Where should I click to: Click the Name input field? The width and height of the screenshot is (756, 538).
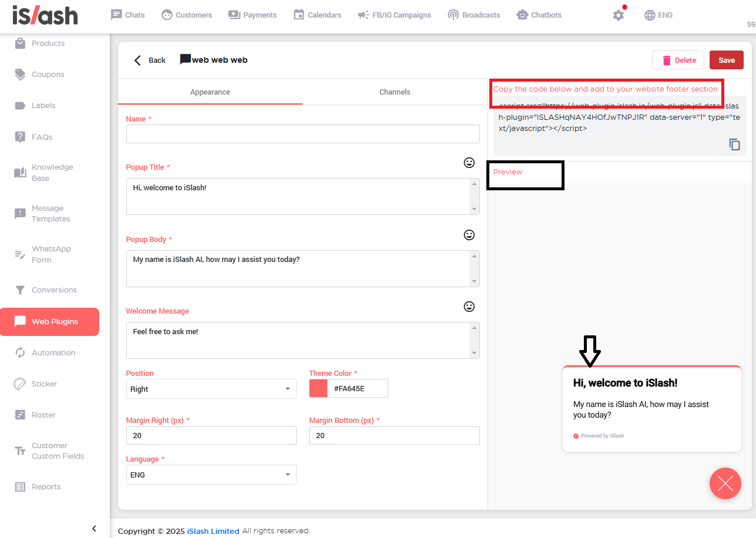303,134
